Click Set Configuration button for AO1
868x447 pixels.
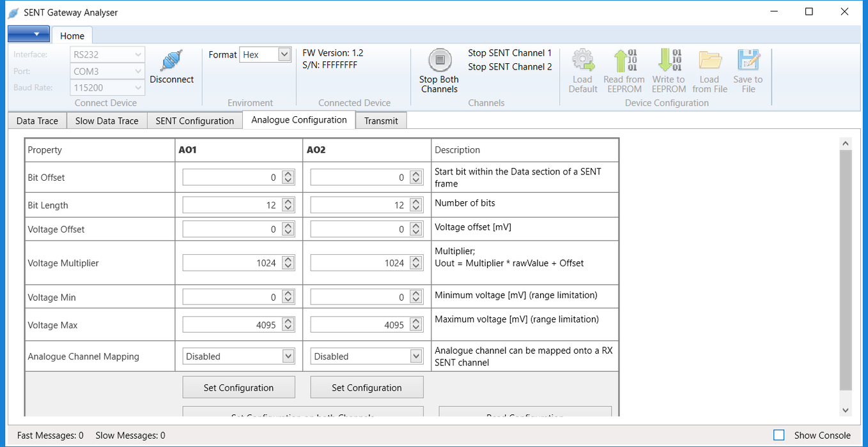pos(238,388)
